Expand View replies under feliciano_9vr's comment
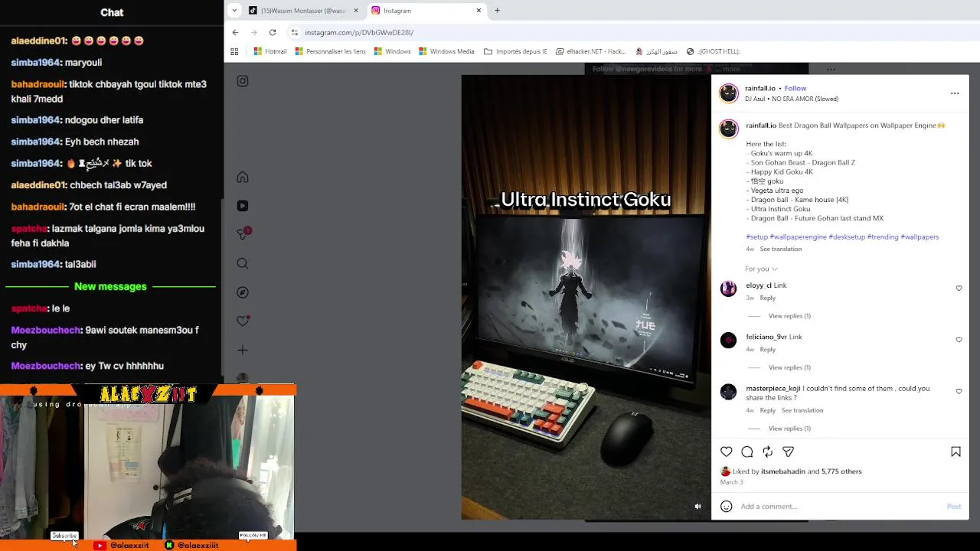 [x=789, y=367]
